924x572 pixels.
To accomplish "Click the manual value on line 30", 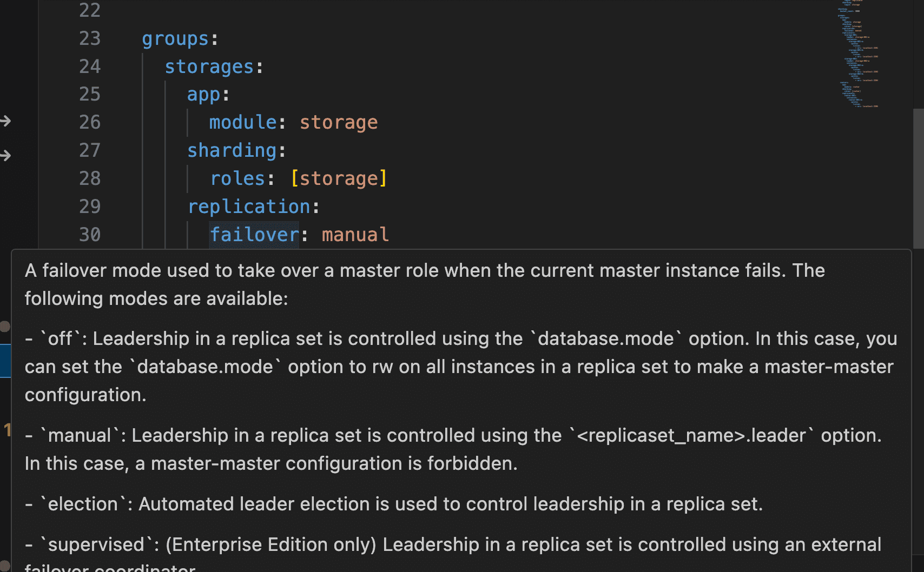I will (355, 235).
